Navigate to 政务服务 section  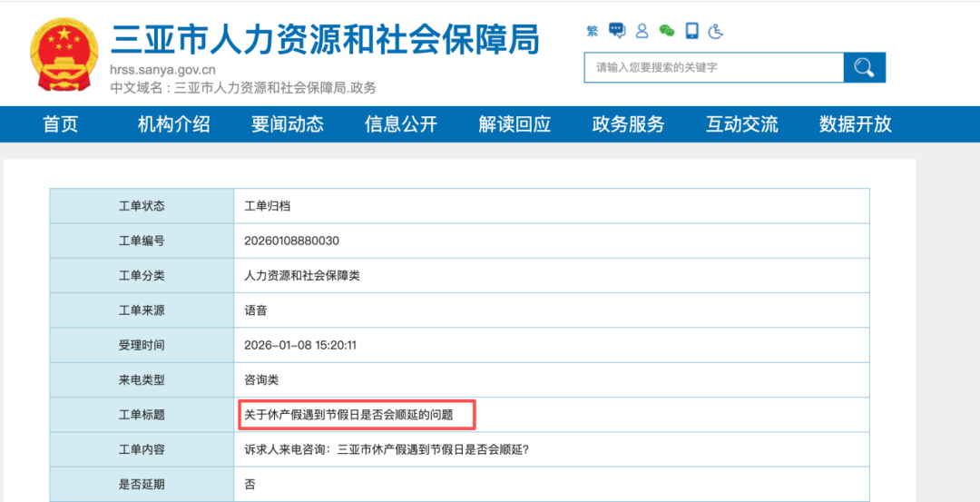tap(628, 124)
